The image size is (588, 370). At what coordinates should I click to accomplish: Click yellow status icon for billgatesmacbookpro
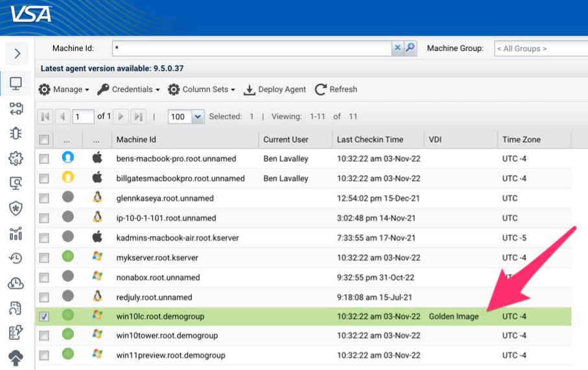(68, 176)
